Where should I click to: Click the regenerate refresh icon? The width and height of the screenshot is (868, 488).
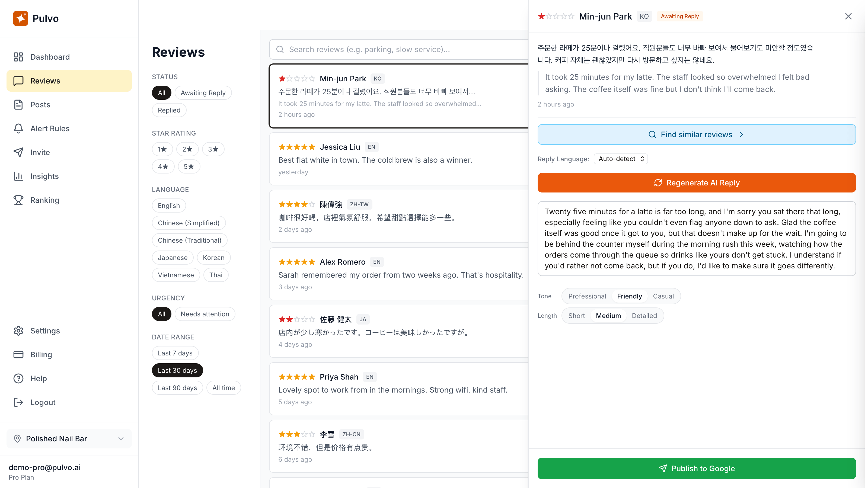(658, 183)
